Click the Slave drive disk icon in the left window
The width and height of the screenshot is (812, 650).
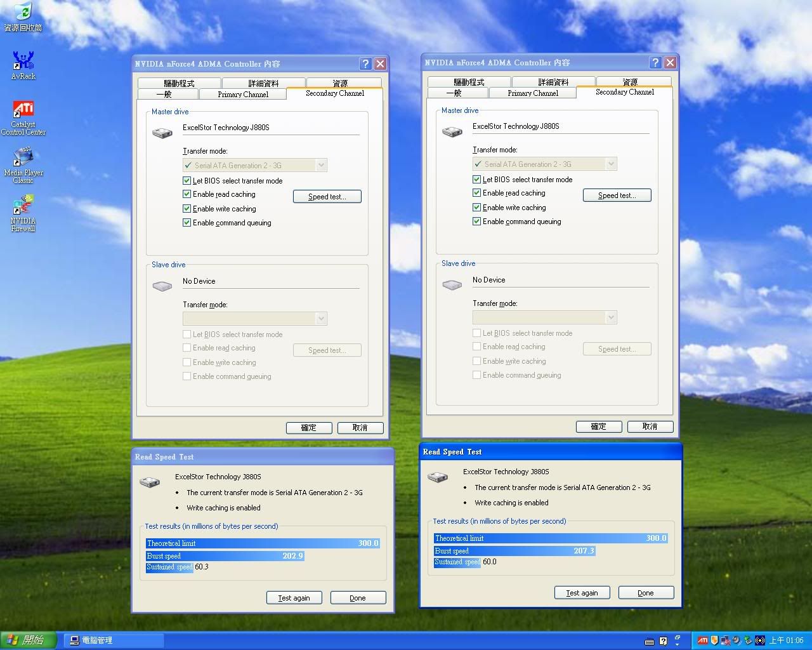coord(162,286)
